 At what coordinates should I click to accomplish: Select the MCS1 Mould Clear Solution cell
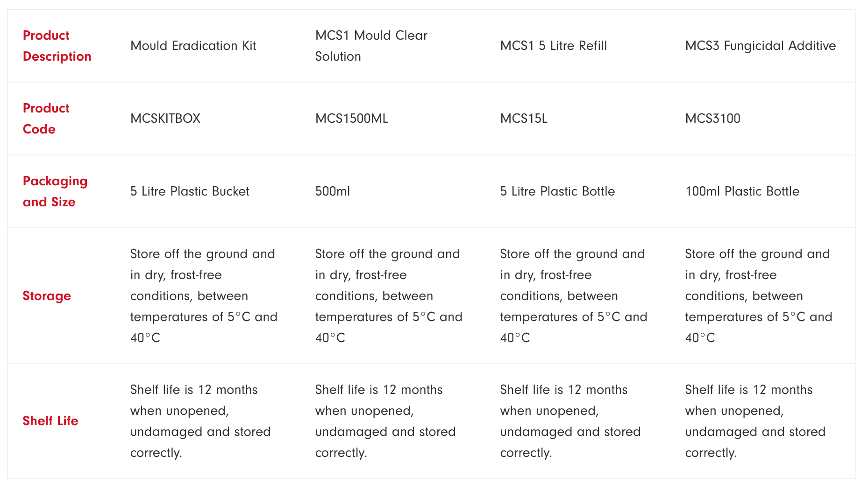(371, 46)
